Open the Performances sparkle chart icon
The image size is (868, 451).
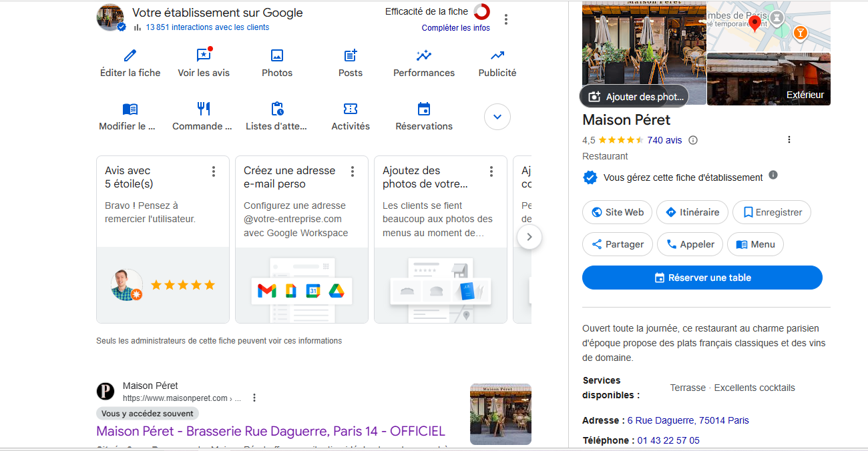pyautogui.click(x=424, y=55)
